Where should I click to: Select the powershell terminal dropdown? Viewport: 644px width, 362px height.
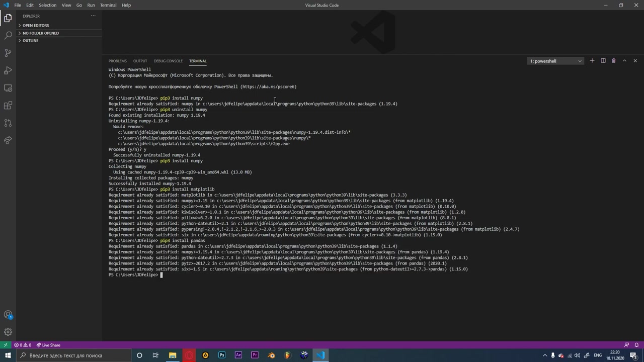(x=555, y=61)
